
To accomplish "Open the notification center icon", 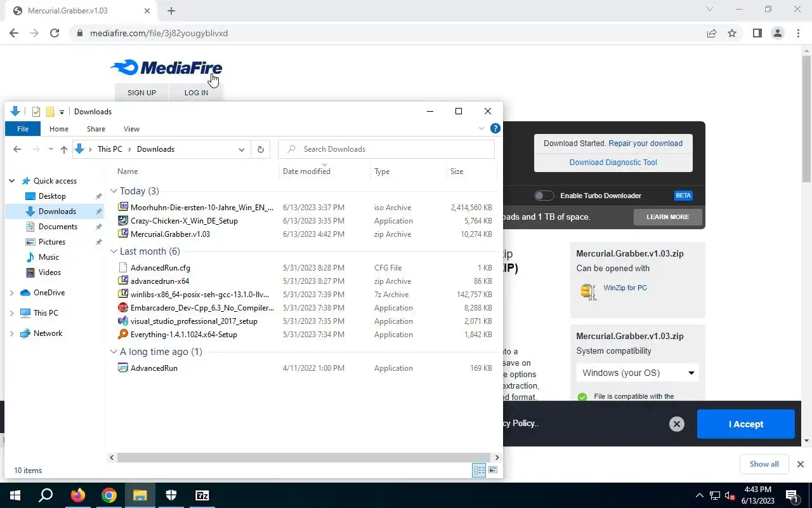I will click(x=792, y=495).
